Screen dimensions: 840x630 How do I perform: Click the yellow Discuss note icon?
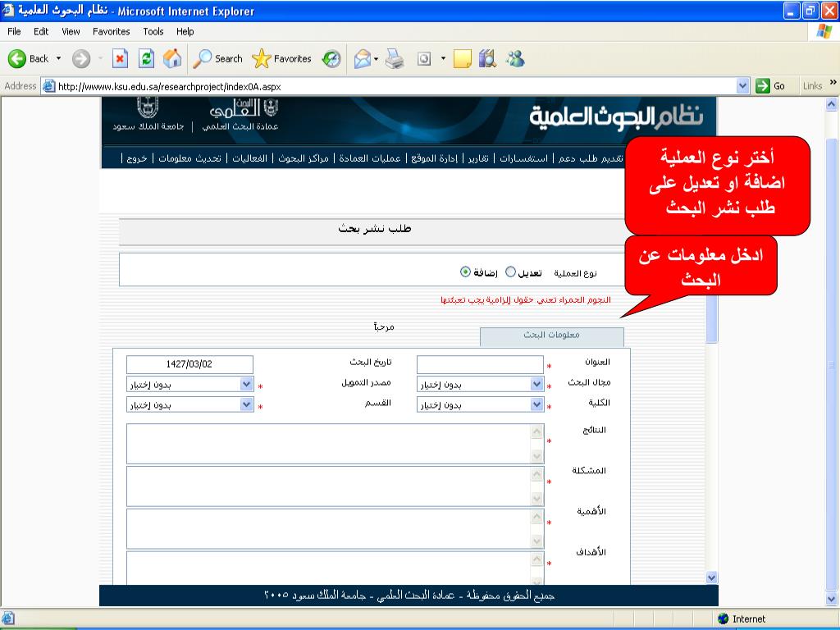463,59
